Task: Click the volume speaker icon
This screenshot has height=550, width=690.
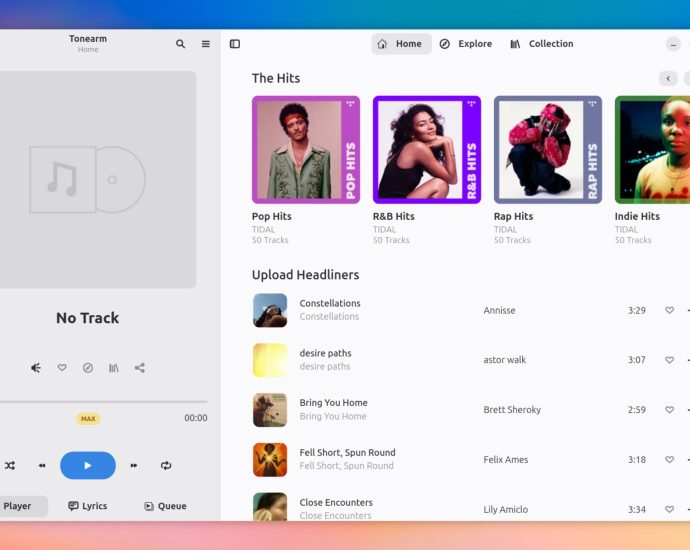Action: [36, 368]
